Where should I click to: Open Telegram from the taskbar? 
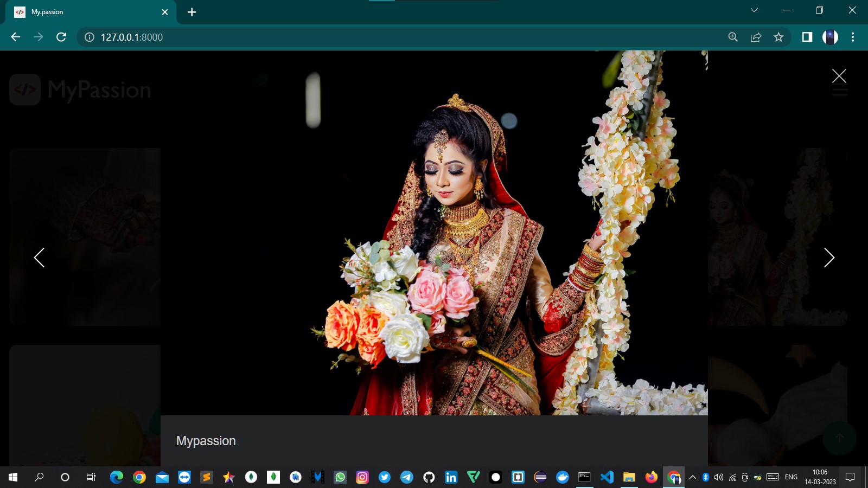[407, 477]
